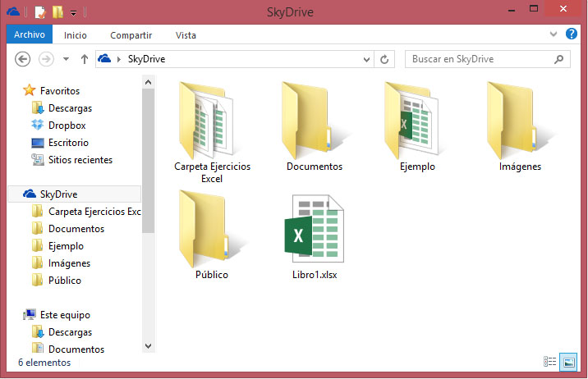Click the back navigation button
The image size is (588, 379).
pyautogui.click(x=23, y=60)
